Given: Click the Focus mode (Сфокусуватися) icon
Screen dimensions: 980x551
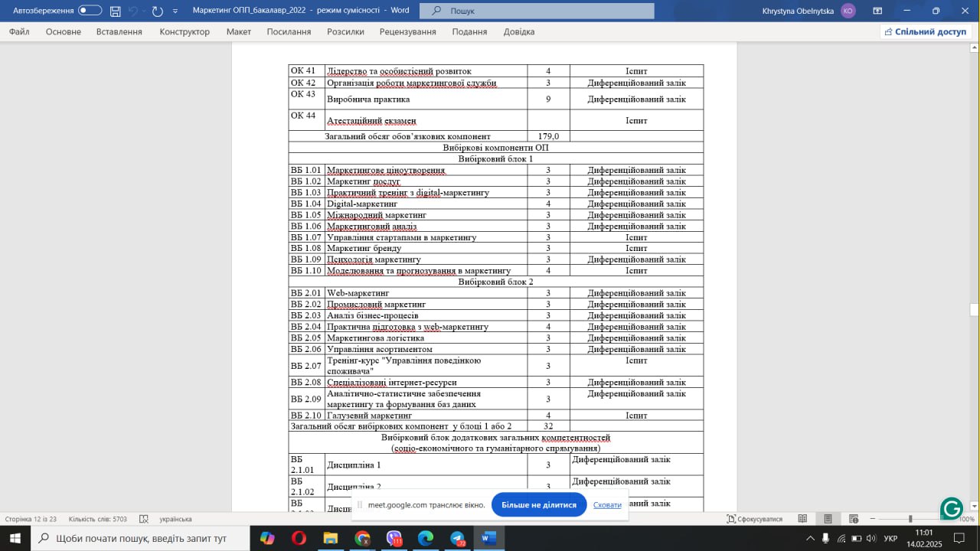Looking at the screenshot, I should (x=732, y=519).
